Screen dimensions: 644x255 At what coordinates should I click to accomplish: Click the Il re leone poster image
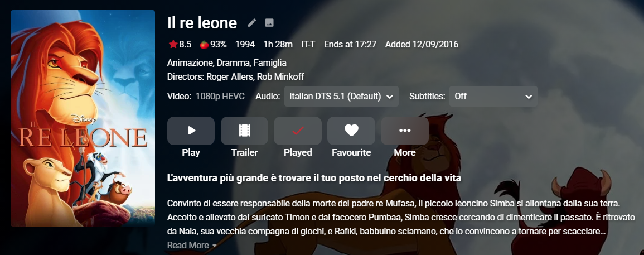click(83, 118)
